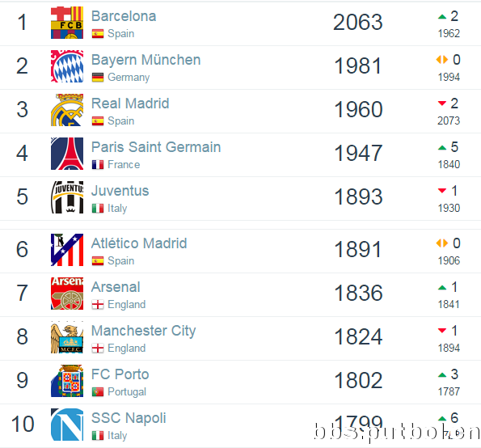Image resolution: width=481 pixels, height=448 pixels.
Task: Click the SSC Napoli club crest
Action: pyautogui.click(x=67, y=425)
